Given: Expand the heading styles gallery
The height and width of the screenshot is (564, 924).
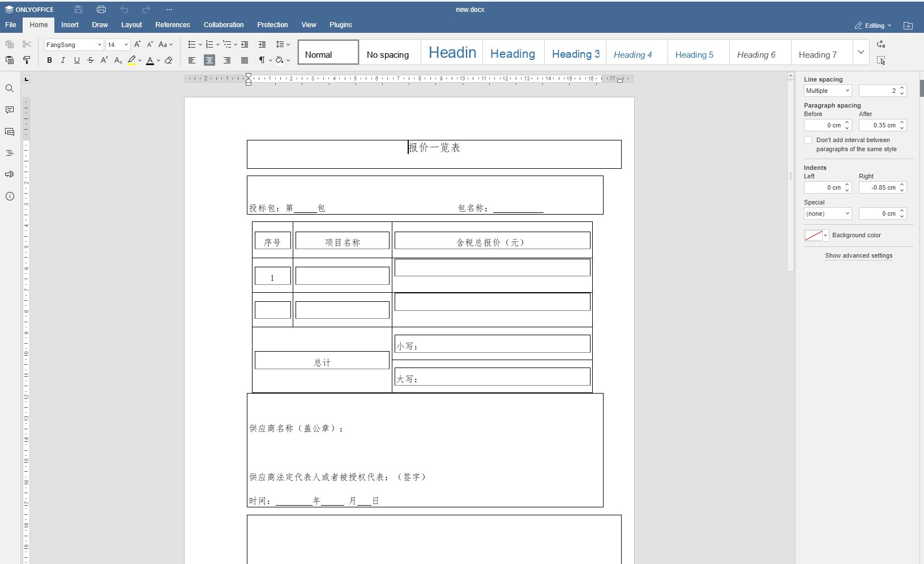Looking at the screenshot, I should tap(861, 52).
